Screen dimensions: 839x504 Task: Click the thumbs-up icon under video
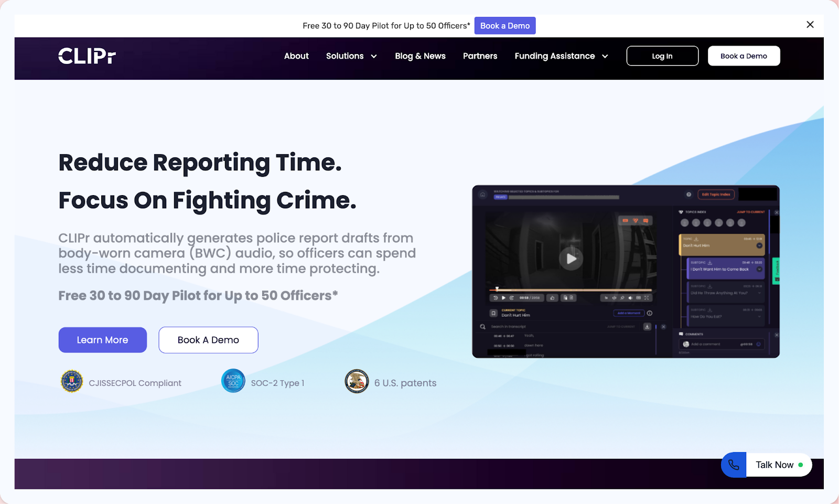tap(552, 298)
